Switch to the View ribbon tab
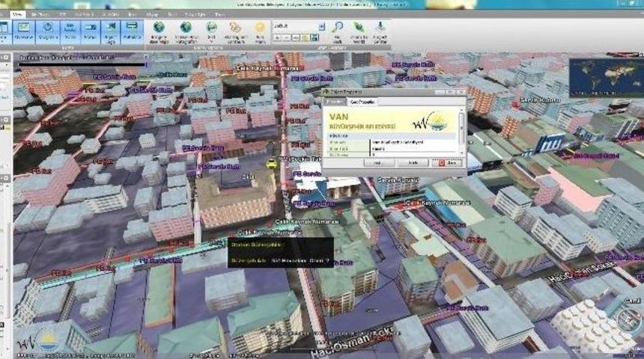644x359 pixels. [x=17, y=14]
